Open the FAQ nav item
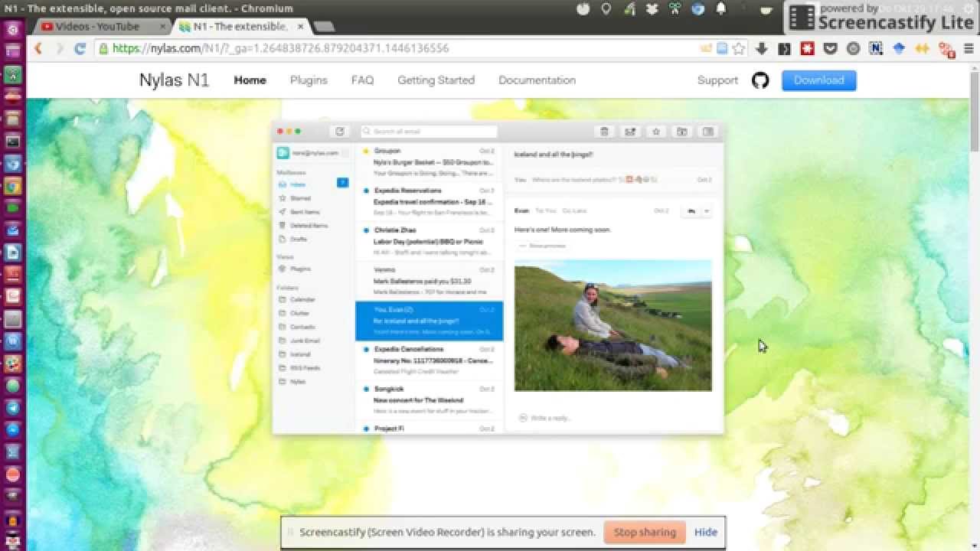 (362, 80)
